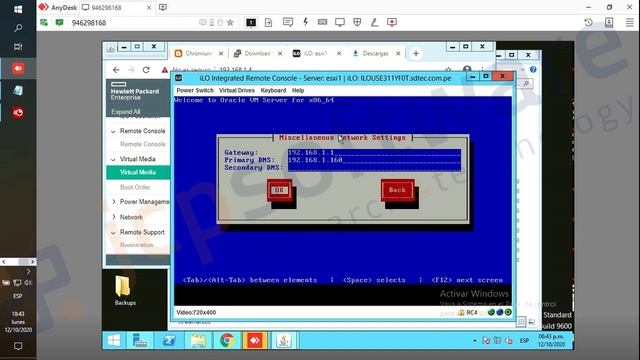Open the Backups folder on desktop
Viewport: 640px width, 360px height.
124,290
